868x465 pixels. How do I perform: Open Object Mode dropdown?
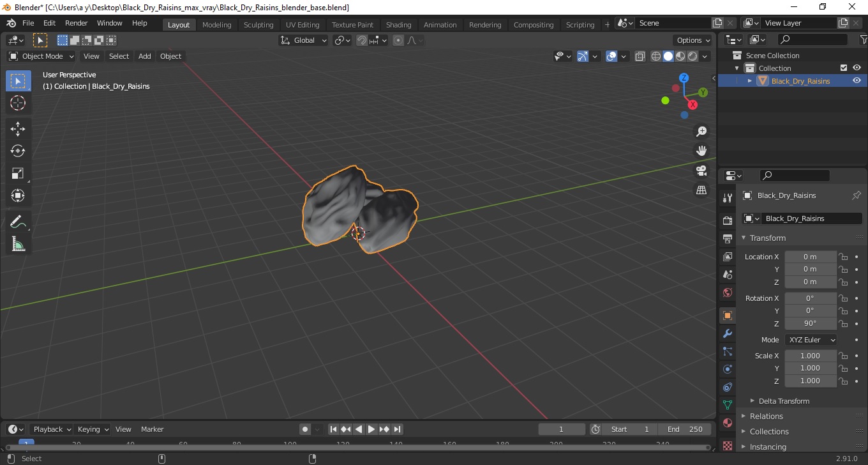(x=42, y=56)
